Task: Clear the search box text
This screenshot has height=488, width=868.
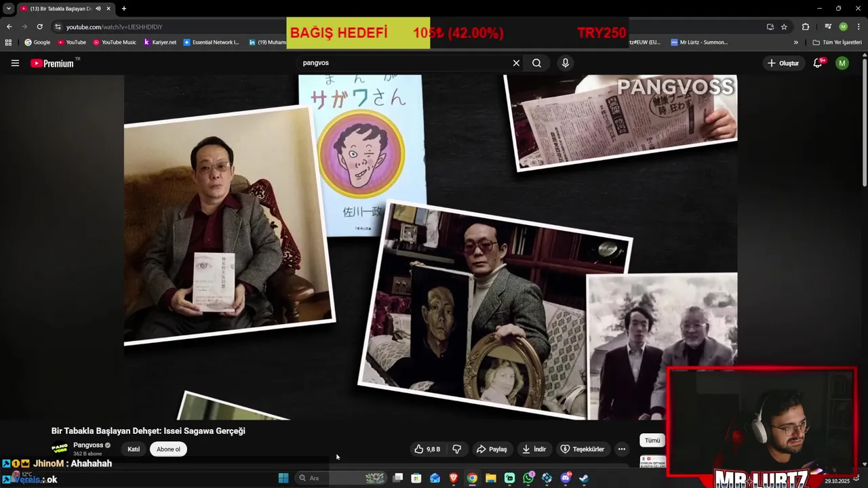Action: (516, 63)
